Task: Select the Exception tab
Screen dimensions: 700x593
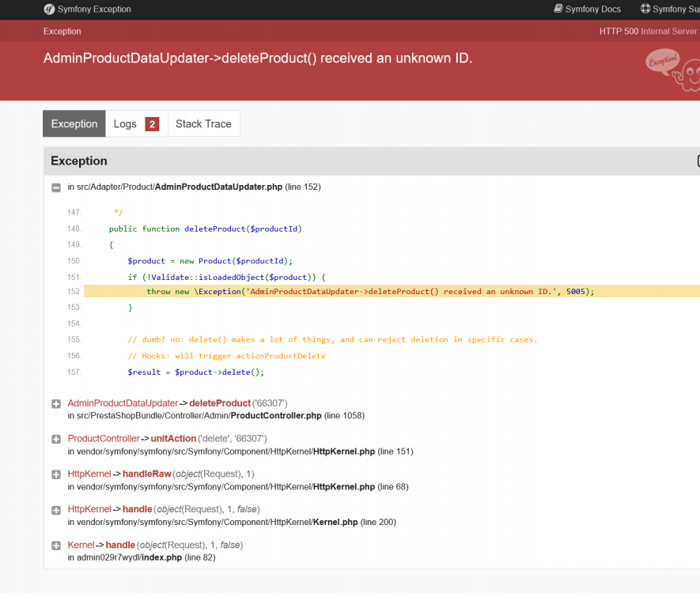Action: [74, 123]
